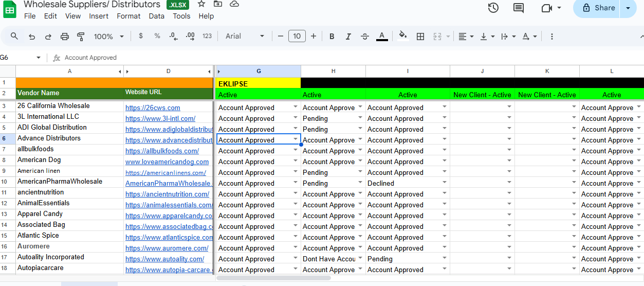This screenshot has width=644, height=286.
Task: Increase decimal places
Action: click(190, 36)
